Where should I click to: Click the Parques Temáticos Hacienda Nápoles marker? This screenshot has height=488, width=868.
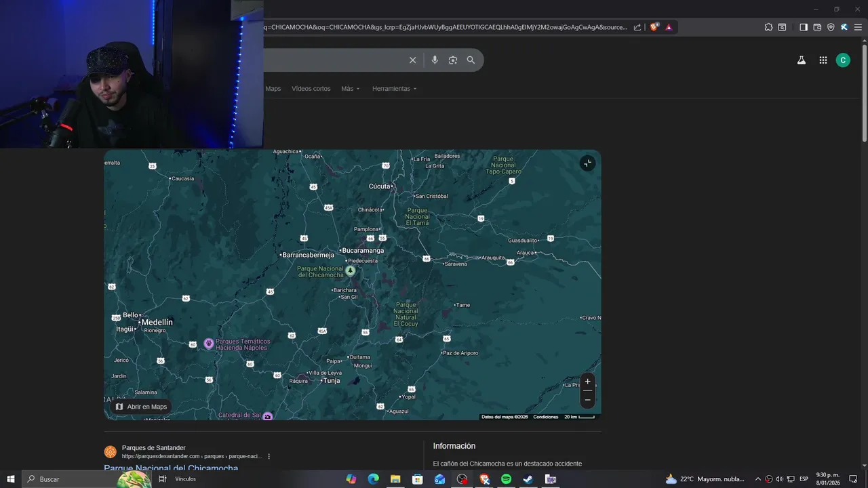tap(209, 344)
